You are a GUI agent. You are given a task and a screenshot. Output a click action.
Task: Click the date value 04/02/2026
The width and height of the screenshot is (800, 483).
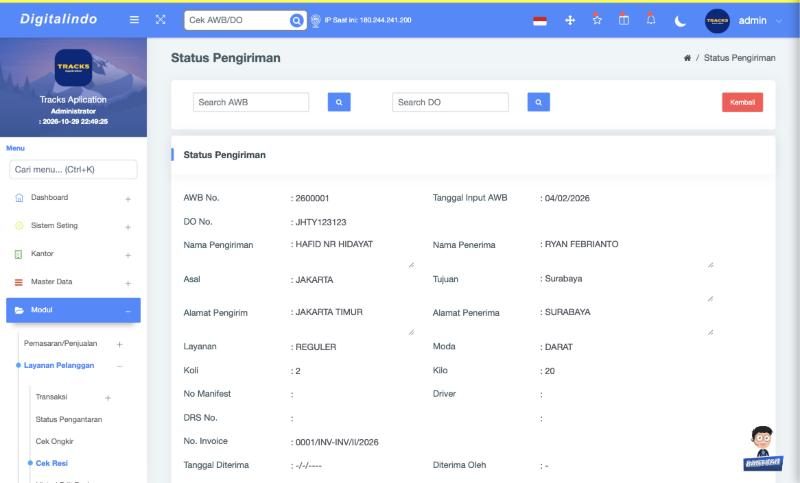point(567,198)
